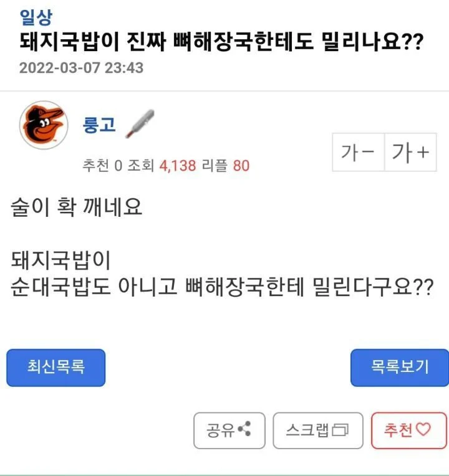The width and height of the screenshot is (449, 476).
Task: Open the 리플 80 comments count
Action: click(226, 165)
